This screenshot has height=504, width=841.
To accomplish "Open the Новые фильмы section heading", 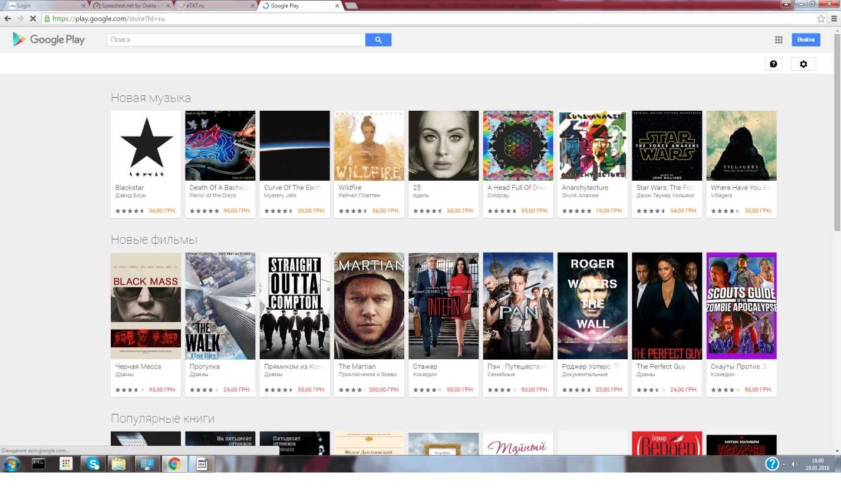I will 154,240.
